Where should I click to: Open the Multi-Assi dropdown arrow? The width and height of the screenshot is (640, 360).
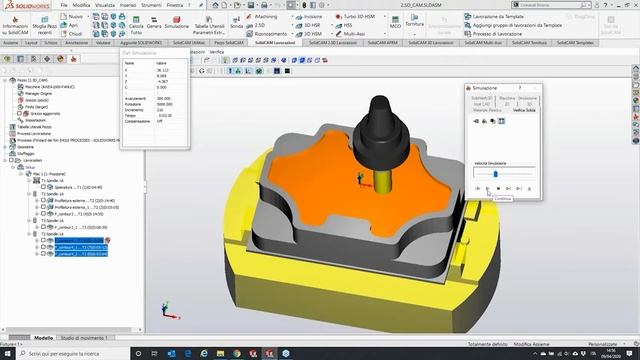coord(384,34)
